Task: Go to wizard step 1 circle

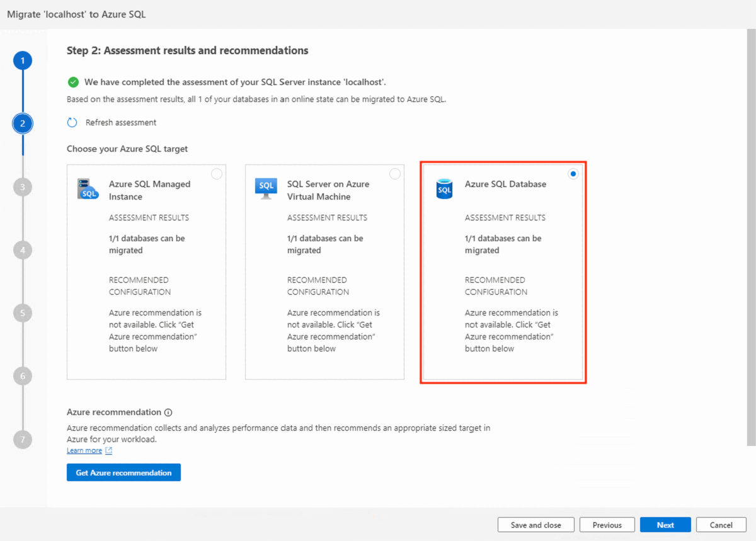Action: (23, 61)
